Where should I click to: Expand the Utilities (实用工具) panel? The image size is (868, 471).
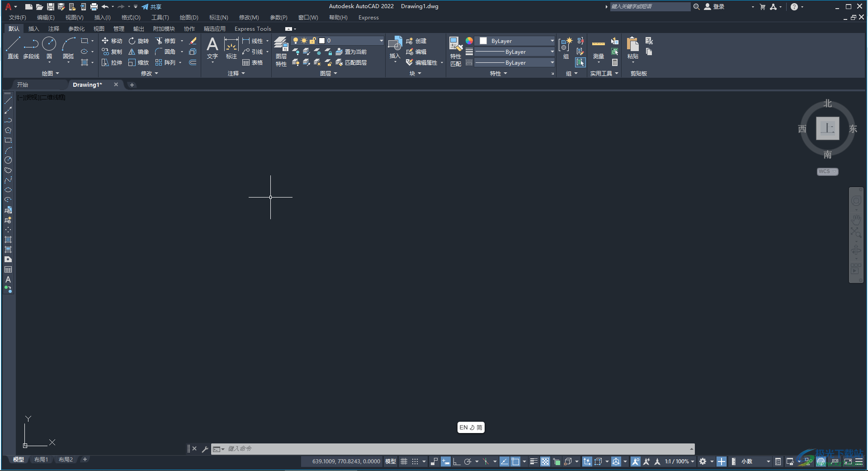coord(604,73)
